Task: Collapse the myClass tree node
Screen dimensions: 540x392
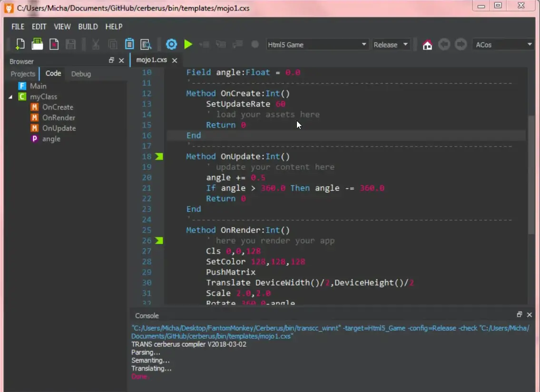Action: click(x=11, y=97)
